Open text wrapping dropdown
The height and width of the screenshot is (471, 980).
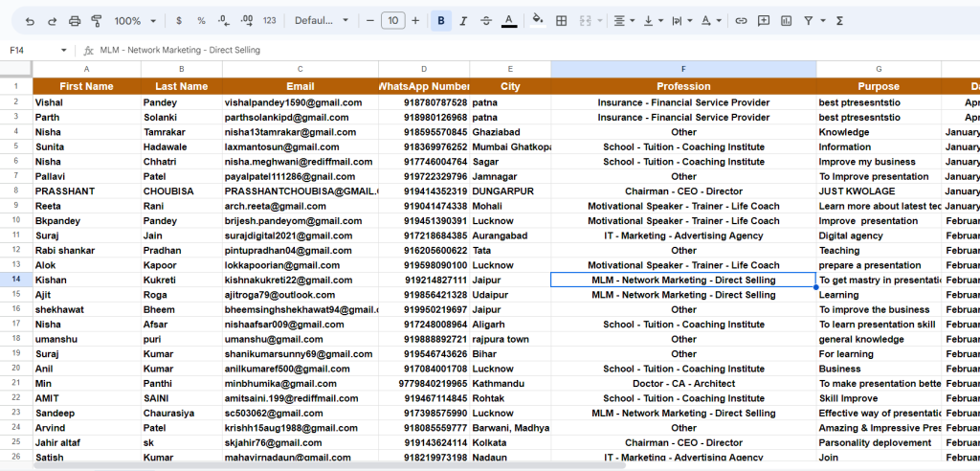681,21
